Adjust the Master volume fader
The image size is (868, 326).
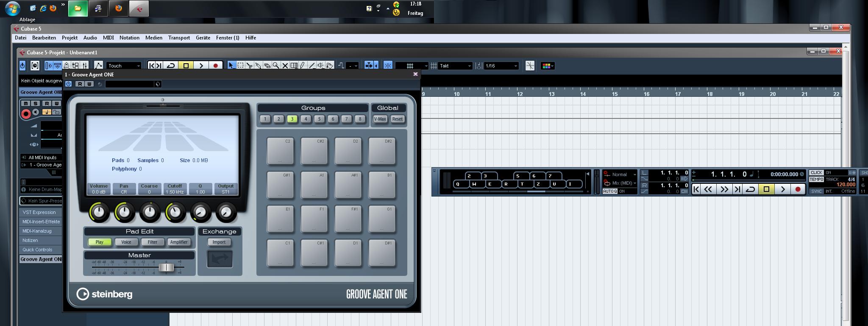(x=166, y=267)
